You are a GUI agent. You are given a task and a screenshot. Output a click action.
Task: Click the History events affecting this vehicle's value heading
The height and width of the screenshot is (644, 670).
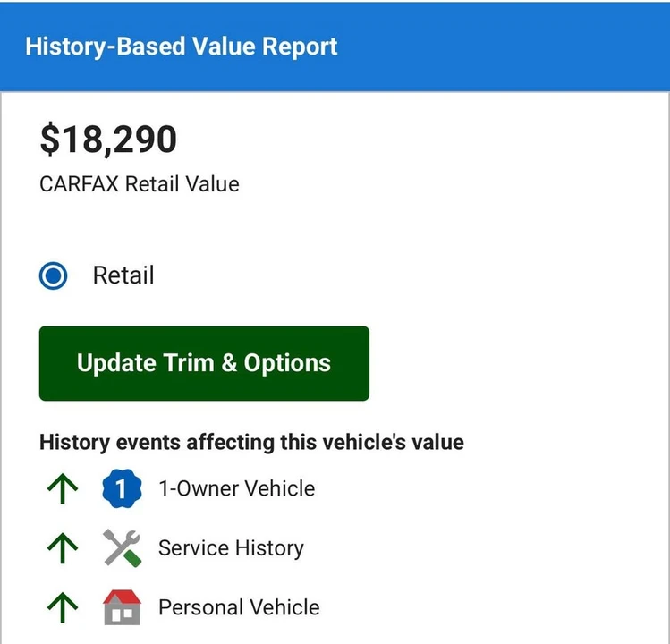(x=251, y=442)
